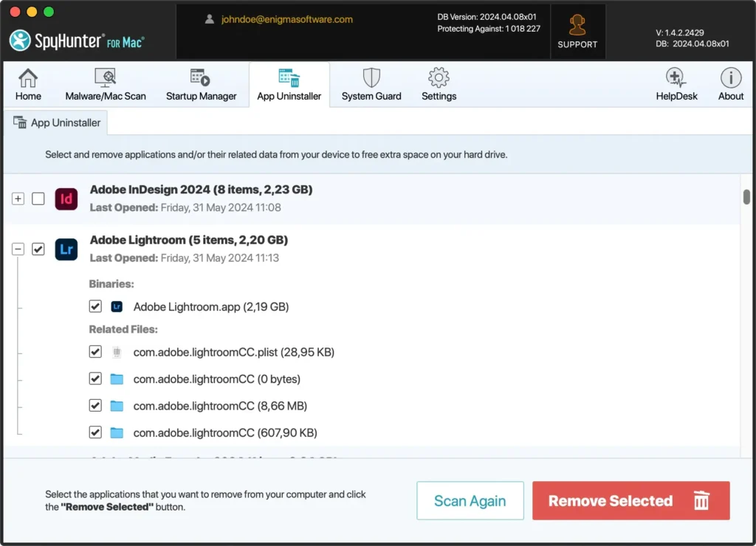Click the Adobe Lightroom (5 items, 2,20 GB) title
Image resolution: width=756 pixels, height=546 pixels.
click(x=188, y=240)
